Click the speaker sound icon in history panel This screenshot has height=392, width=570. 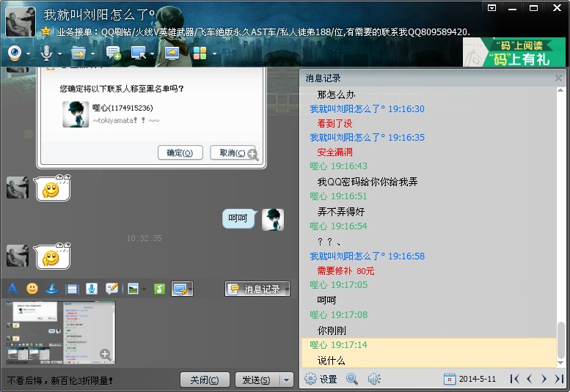coord(374,379)
